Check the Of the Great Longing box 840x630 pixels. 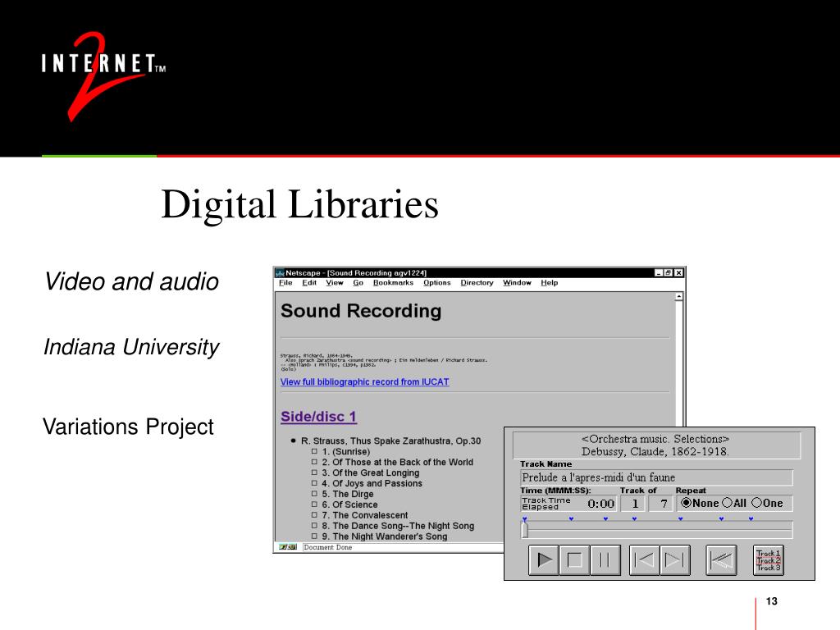click(x=314, y=472)
